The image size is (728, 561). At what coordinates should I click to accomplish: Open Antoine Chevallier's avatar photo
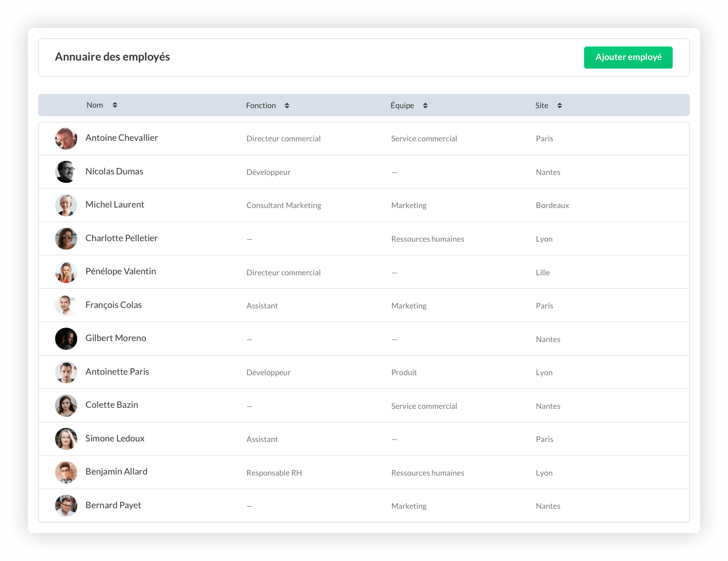tap(66, 139)
